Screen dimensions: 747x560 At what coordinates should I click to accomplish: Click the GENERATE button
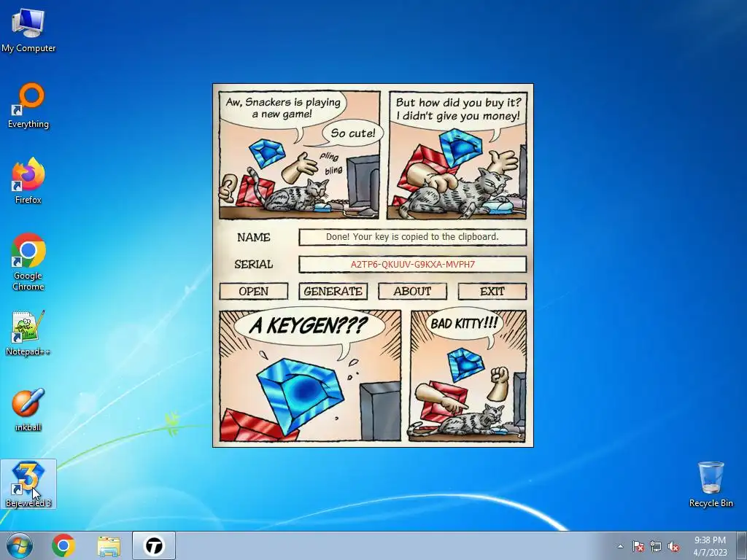coord(333,291)
